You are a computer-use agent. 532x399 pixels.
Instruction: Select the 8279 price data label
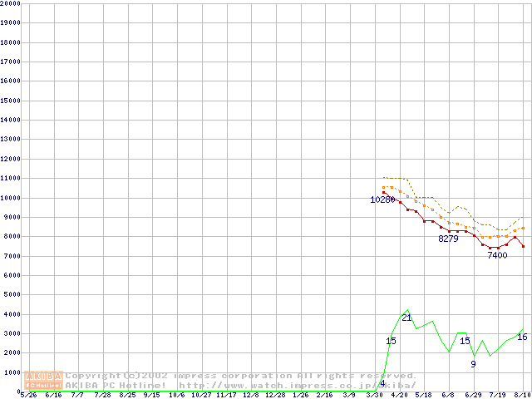[448, 239]
